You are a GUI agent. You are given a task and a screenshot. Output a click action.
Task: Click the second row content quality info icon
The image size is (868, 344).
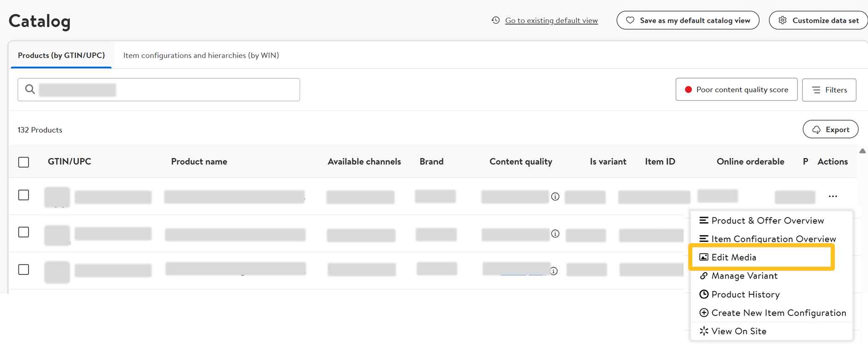point(555,234)
